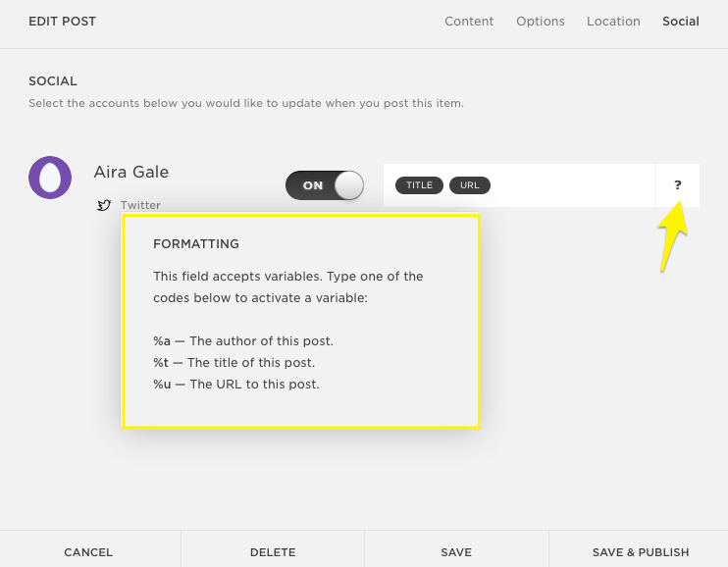
Task: Click the %a author variable line
Action: coord(243,341)
